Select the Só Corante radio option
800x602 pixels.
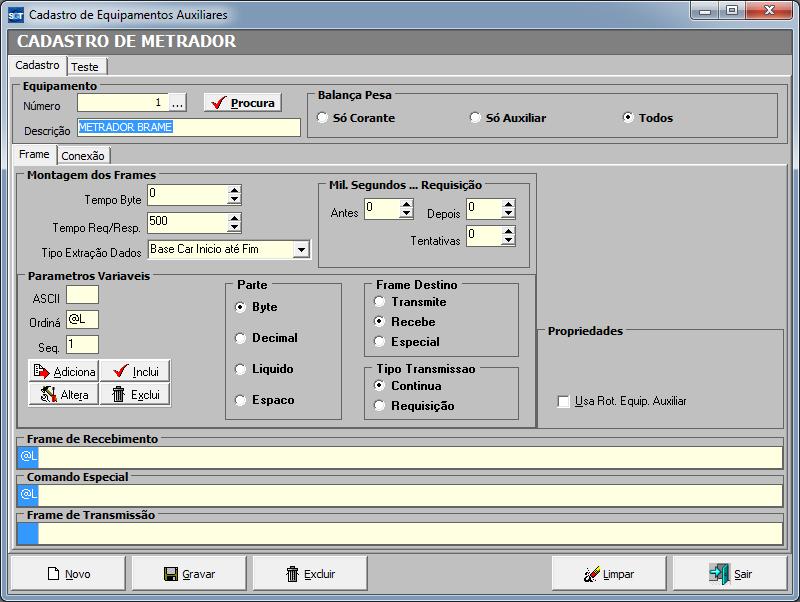pos(323,118)
